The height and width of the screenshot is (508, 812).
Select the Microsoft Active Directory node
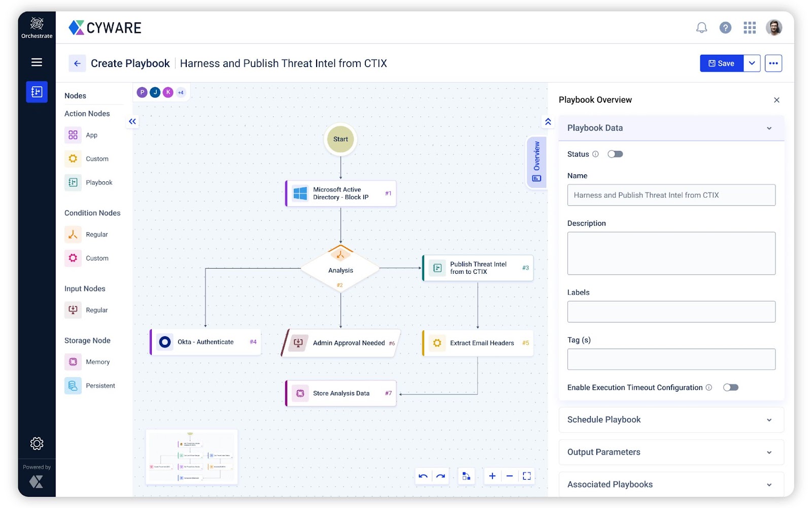point(341,194)
